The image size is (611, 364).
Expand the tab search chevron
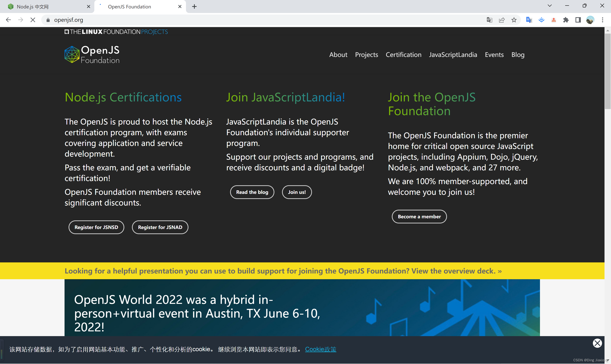(550, 6)
